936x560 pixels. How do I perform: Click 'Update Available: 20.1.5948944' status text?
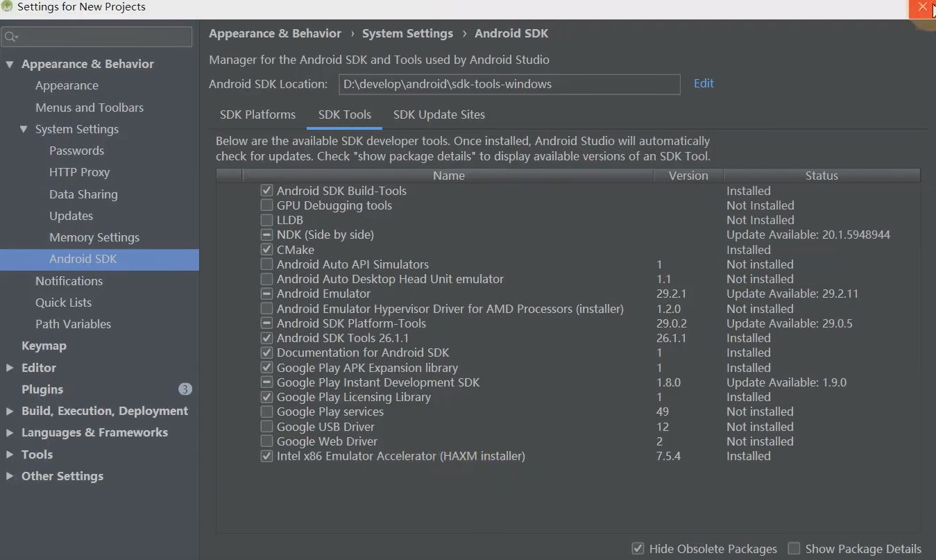pyautogui.click(x=808, y=235)
